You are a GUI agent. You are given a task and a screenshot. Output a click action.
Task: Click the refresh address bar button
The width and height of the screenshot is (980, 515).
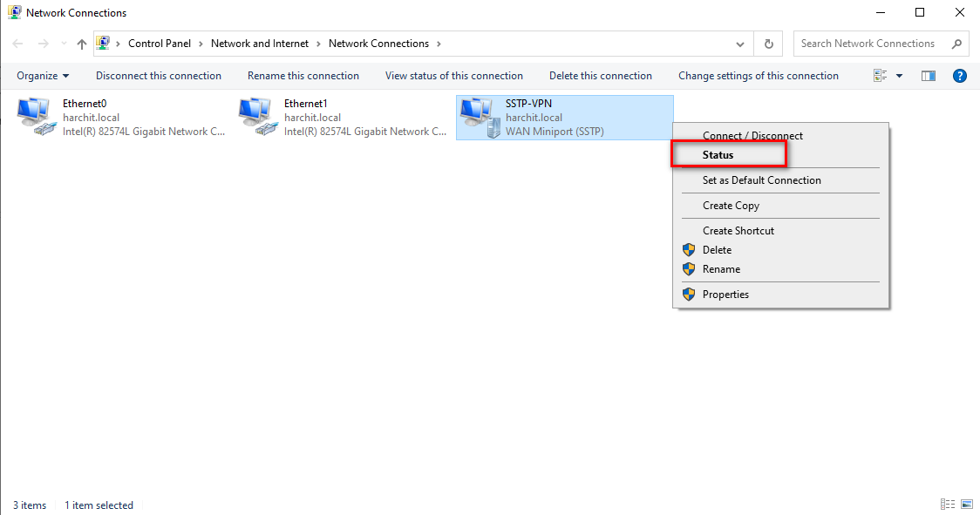click(768, 44)
